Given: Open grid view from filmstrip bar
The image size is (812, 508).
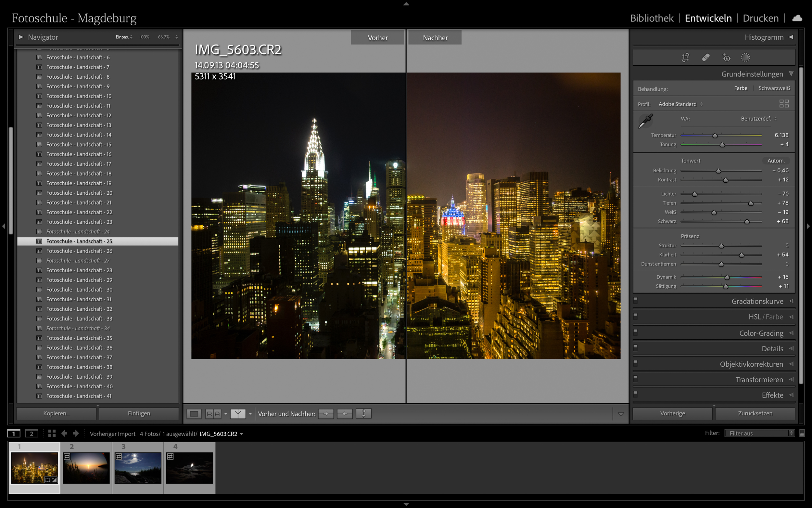Looking at the screenshot, I should click(52, 434).
